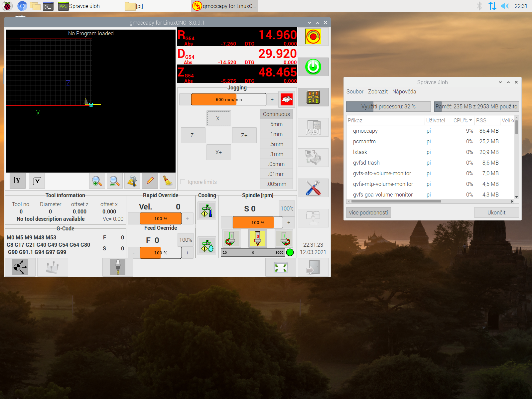Viewport: 532px width, 399px height.
Task: Sort by the CPU% column dropdown arrow
Action: pos(470,120)
